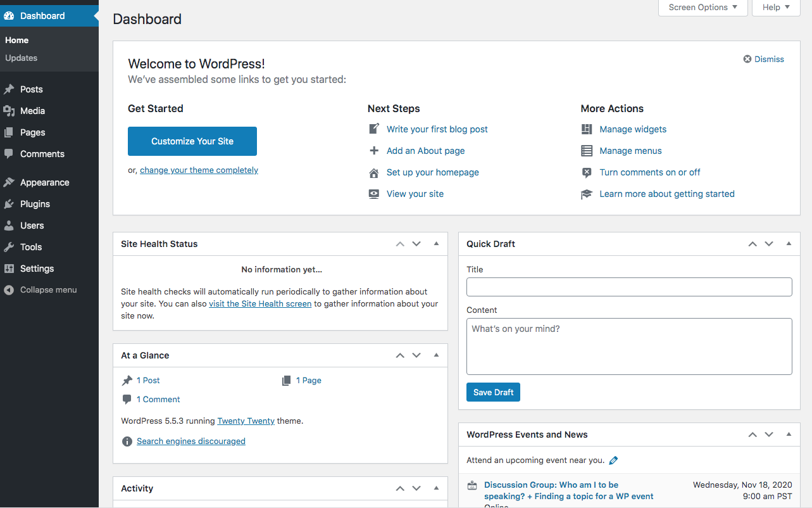Open the Help dropdown tab

pos(777,8)
